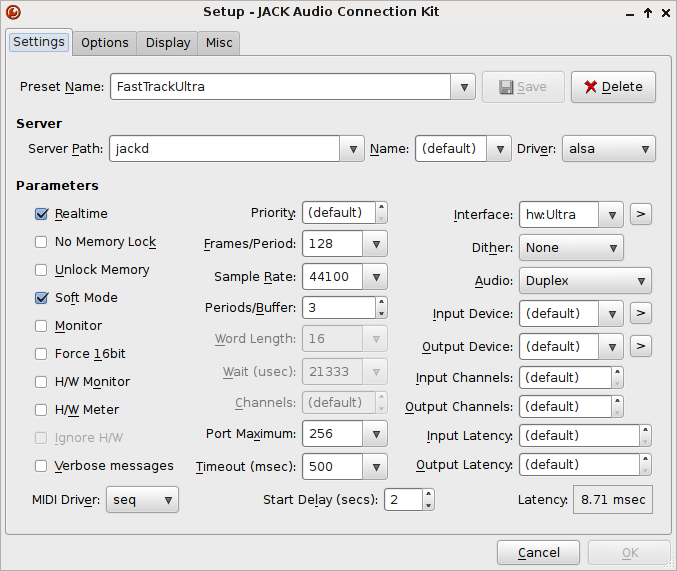The image size is (677, 571).
Task: Click the Delete preset button
Action: pos(613,87)
